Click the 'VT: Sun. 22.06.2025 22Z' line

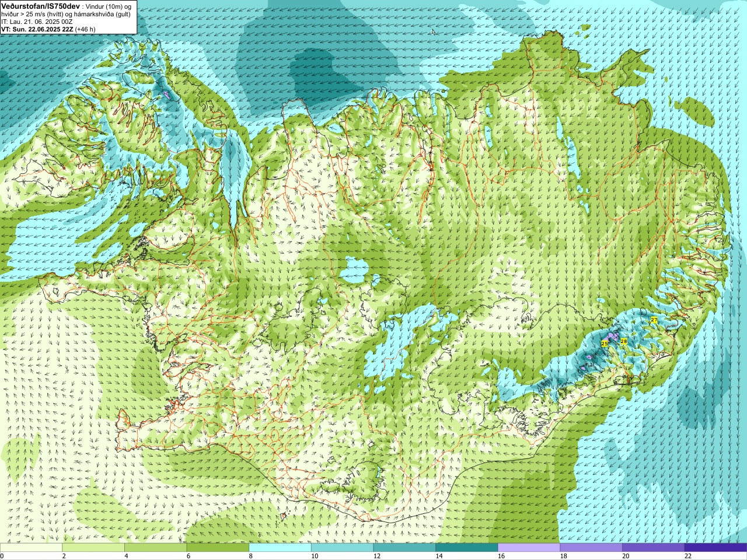coord(37,29)
